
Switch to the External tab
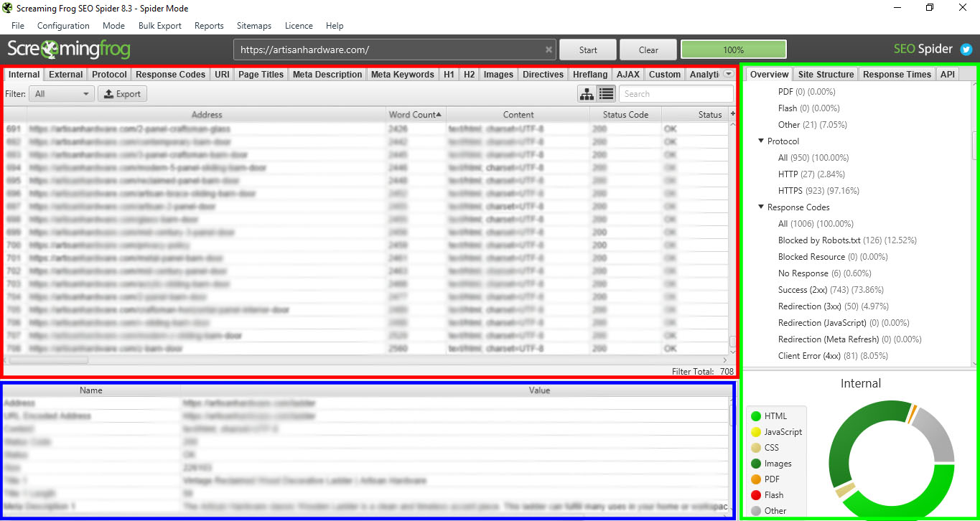coord(66,75)
